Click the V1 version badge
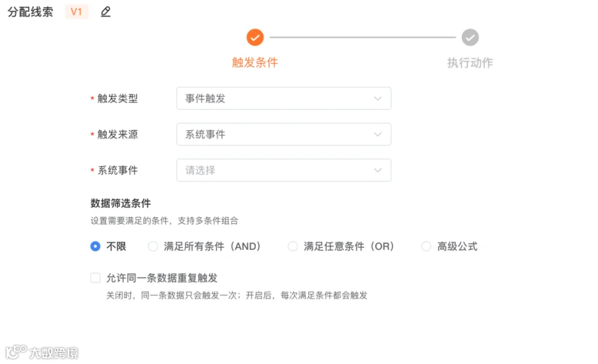Screen dimensions: 598x364 76,12
